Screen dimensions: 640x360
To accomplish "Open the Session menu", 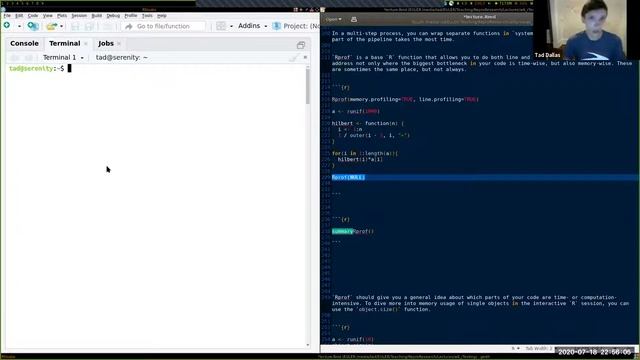I will pyautogui.click(x=79, y=16).
